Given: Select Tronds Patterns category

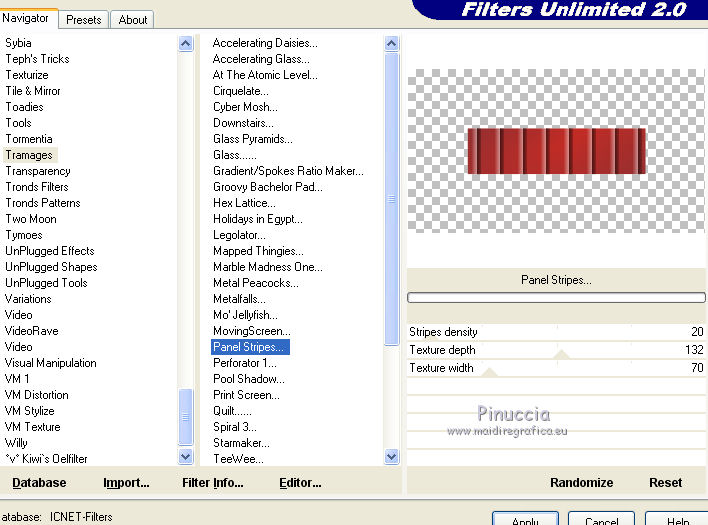Looking at the screenshot, I should tap(43, 203).
